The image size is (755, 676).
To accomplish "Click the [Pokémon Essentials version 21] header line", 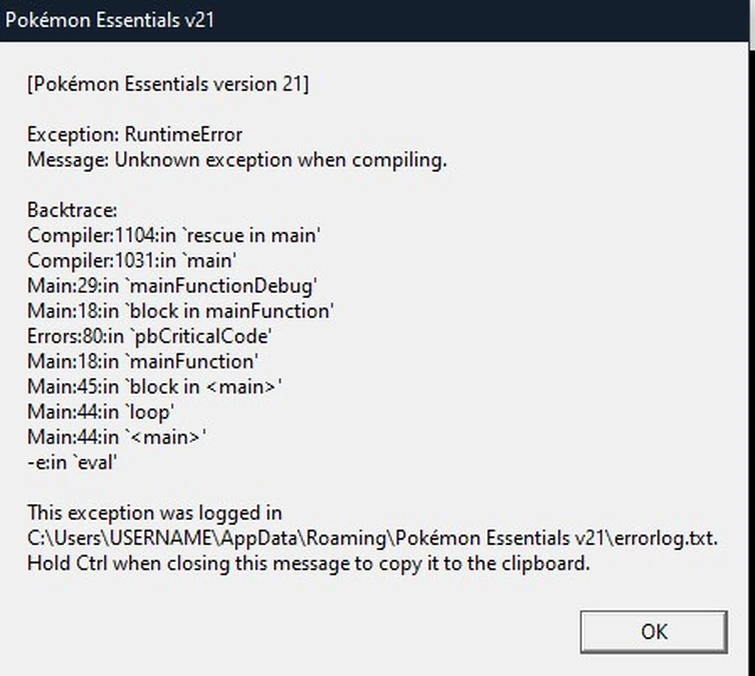I will tap(168, 84).
